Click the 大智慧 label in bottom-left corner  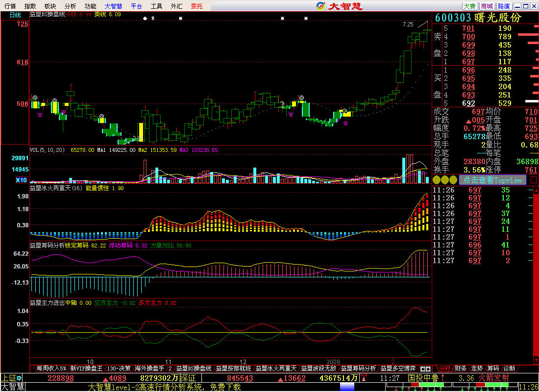(12, 387)
